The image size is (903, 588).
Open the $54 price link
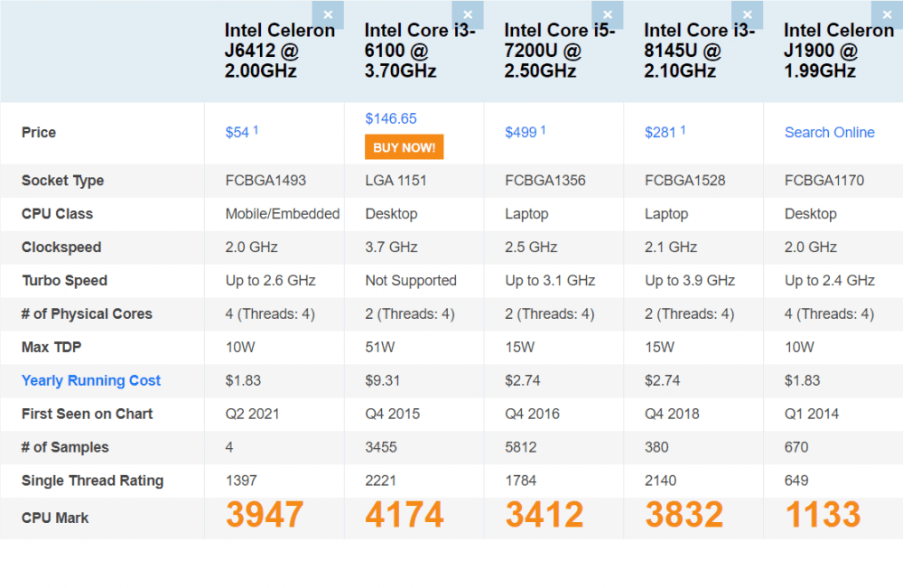[x=237, y=133]
